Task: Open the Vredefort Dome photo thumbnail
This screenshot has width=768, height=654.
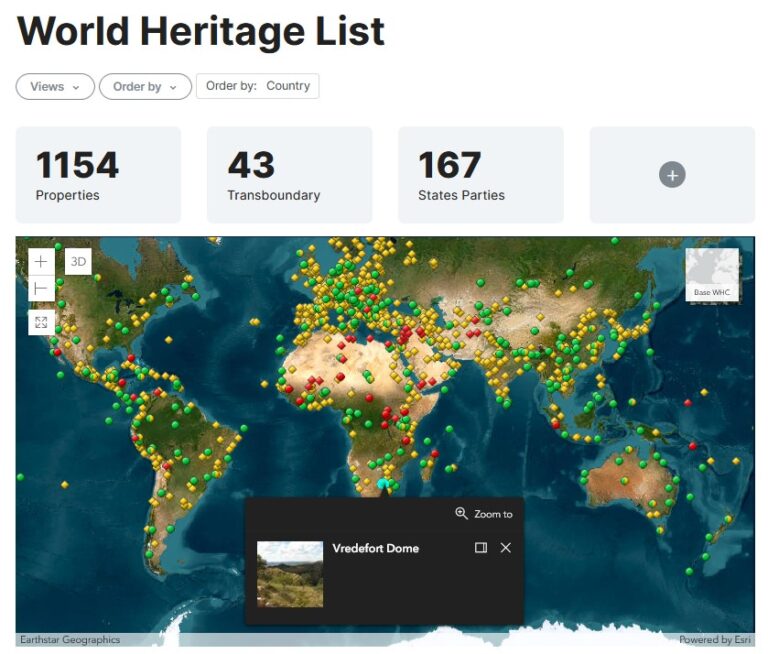Action: coord(290,574)
